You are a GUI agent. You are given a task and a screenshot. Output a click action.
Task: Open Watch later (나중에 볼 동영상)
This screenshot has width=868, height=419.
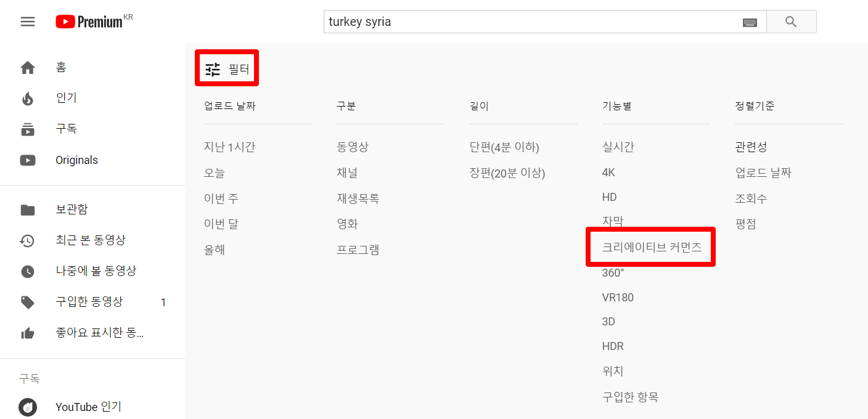click(96, 271)
